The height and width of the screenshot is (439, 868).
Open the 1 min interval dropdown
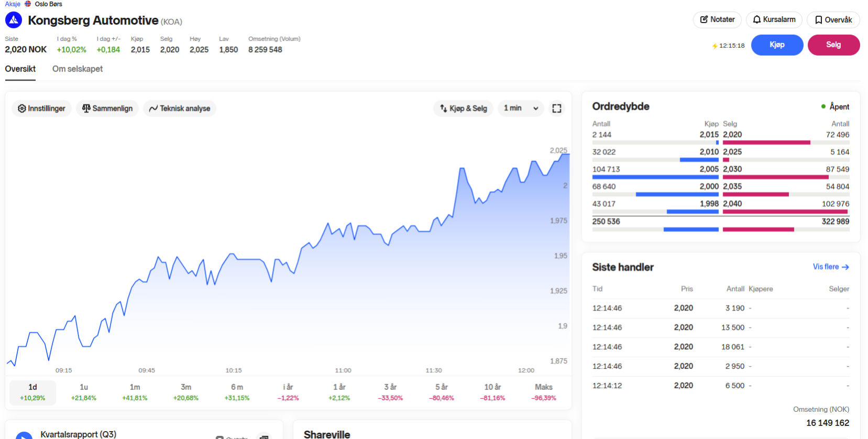(521, 108)
